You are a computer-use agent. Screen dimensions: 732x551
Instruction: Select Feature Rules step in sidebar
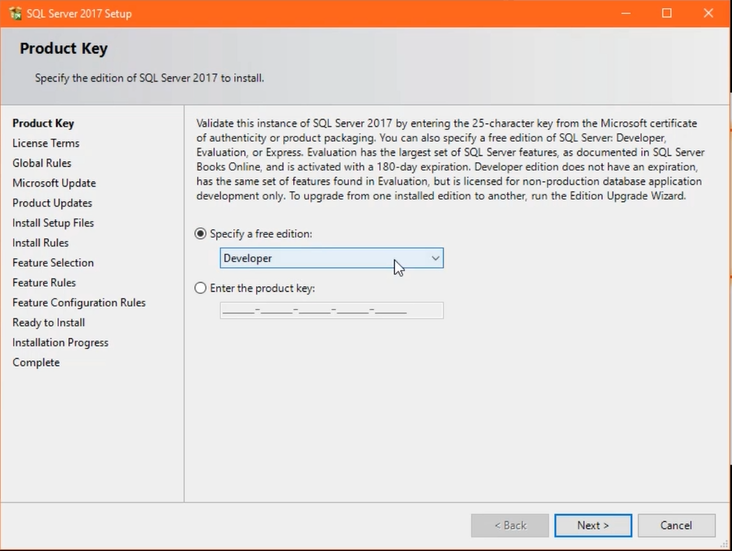tap(44, 283)
